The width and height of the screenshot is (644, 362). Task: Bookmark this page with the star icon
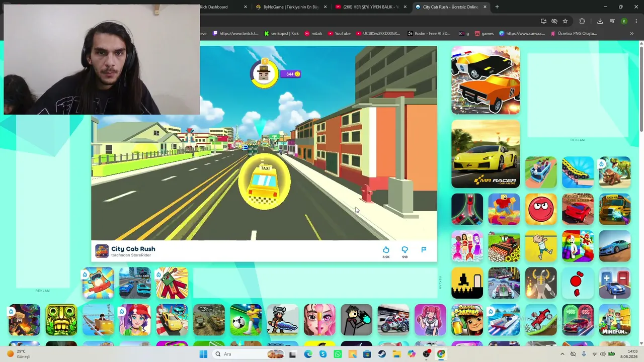click(x=565, y=21)
